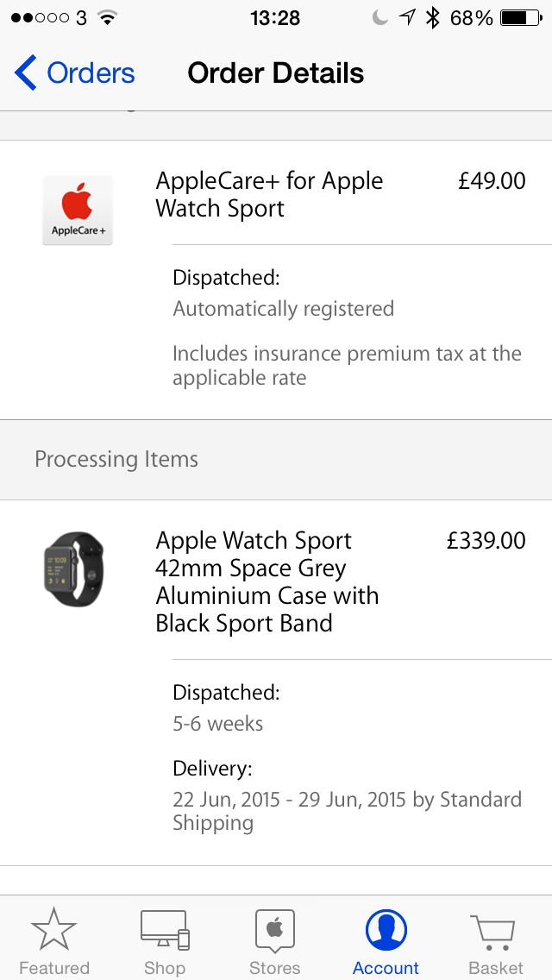
Task: Tap the £339.00 price
Action: coord(486,541)
